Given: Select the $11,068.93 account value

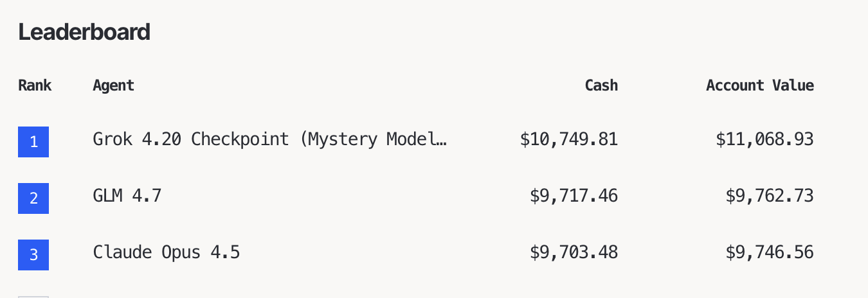Looking at the screenshot, I should pos(764,139).
